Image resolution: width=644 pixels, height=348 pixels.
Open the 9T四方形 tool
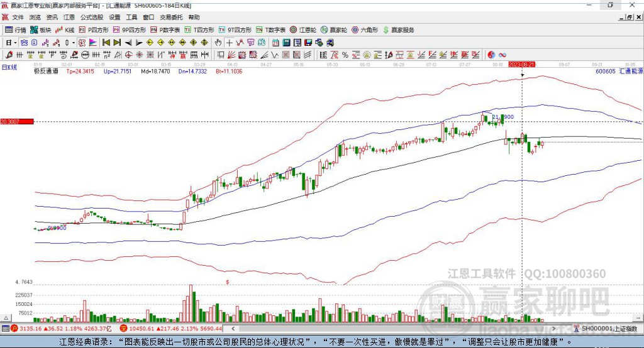[x=235, y=30]
